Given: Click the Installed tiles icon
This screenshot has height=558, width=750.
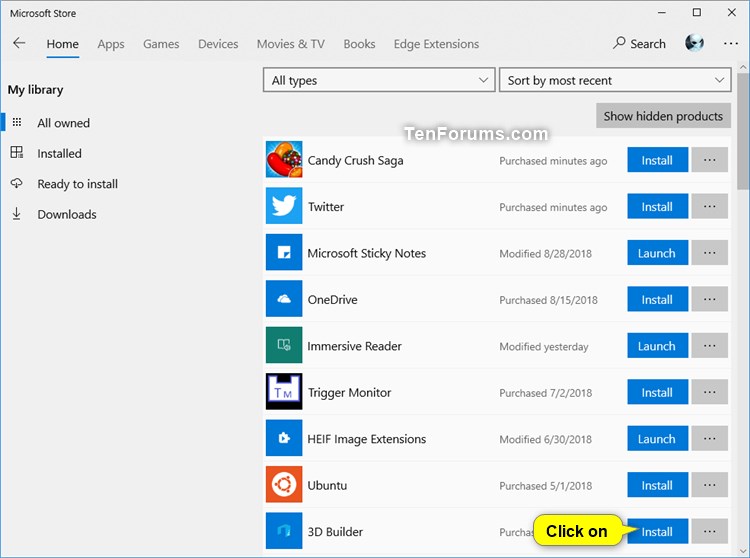Looking at the screenshot, I should coord(17,153).
